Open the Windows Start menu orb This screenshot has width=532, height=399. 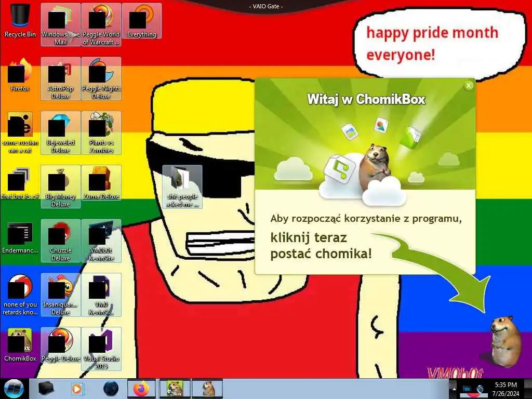click(x=14, y=389)
